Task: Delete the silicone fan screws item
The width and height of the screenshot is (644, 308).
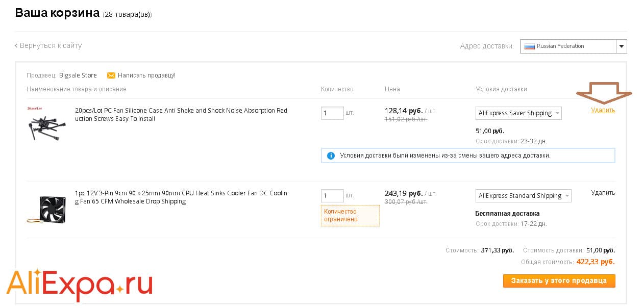Action: 603,110
